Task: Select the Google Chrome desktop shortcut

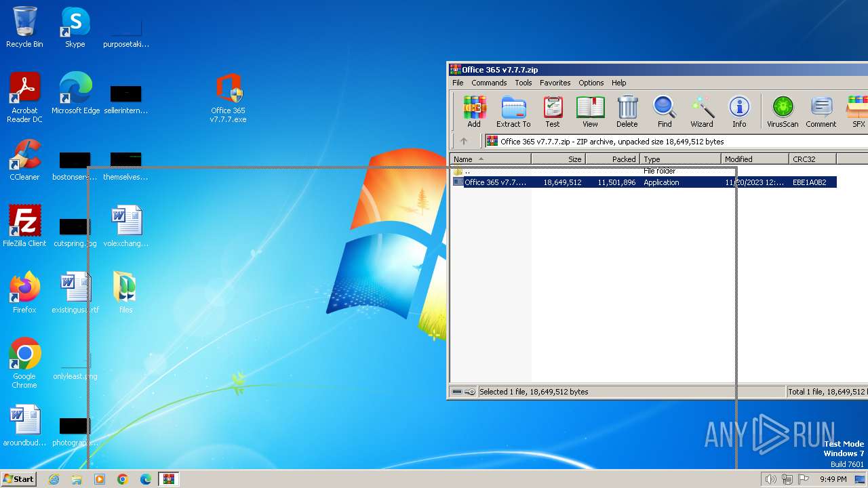Action: point(24,363)
